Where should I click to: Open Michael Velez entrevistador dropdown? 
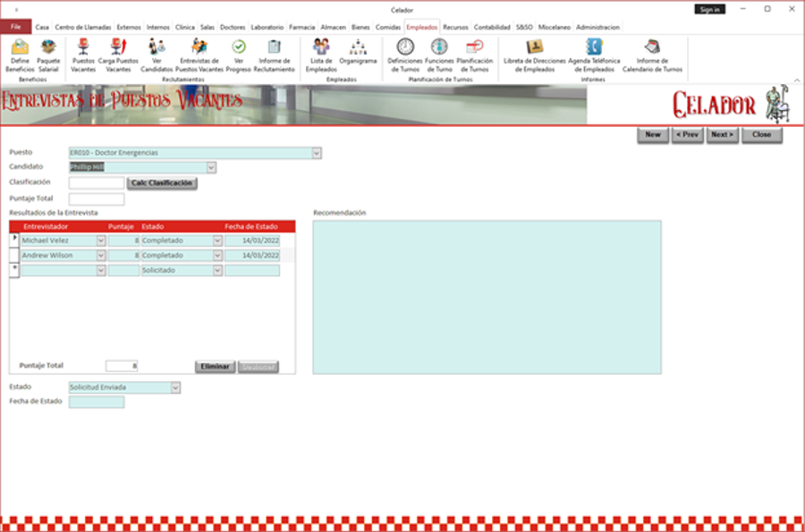[100, 241]
